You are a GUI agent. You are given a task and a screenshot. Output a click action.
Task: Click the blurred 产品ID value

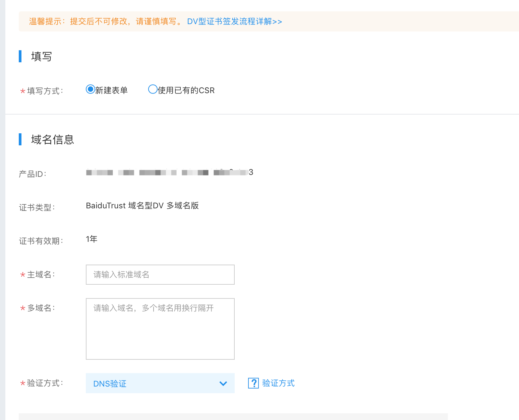(169, 172)
